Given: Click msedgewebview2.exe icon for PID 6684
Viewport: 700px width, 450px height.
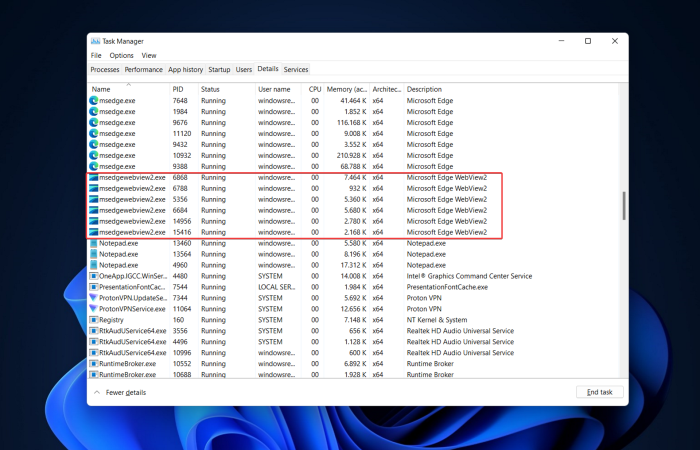Looking at the screenshot, I should click(x=94, y=210).
